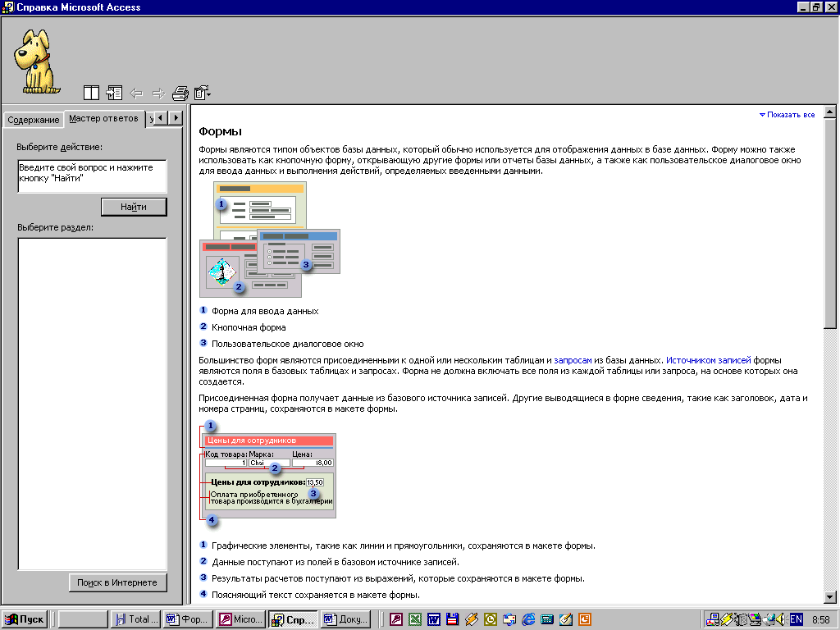Click the Найти button
Image resolution: width=840 pixels, height=630 pixels.
pos(134,207)
